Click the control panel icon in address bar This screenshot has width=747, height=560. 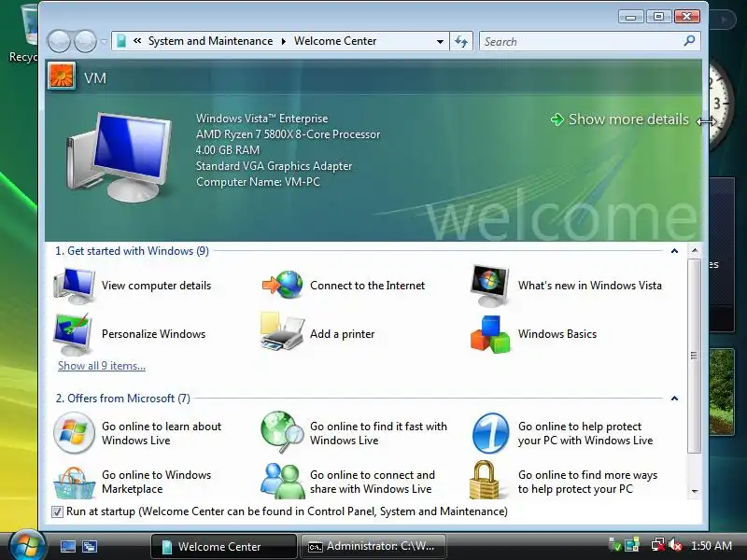coord(121,41)
